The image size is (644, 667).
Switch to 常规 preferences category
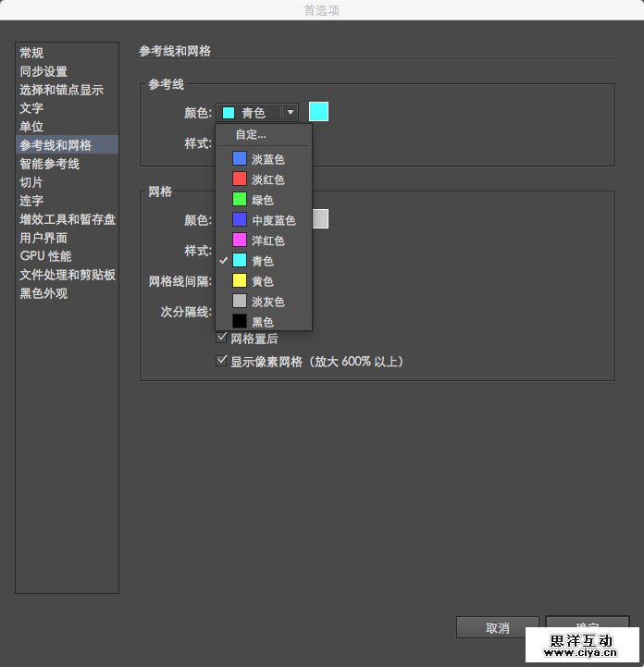[x=31, y=53]
